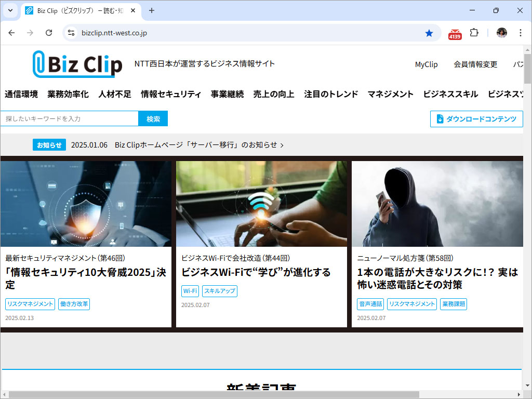The height and width of the screenshot is (399, 532).
Task: Click リスクマネジメント tag on security article
Action: click(x=30, y=304)
